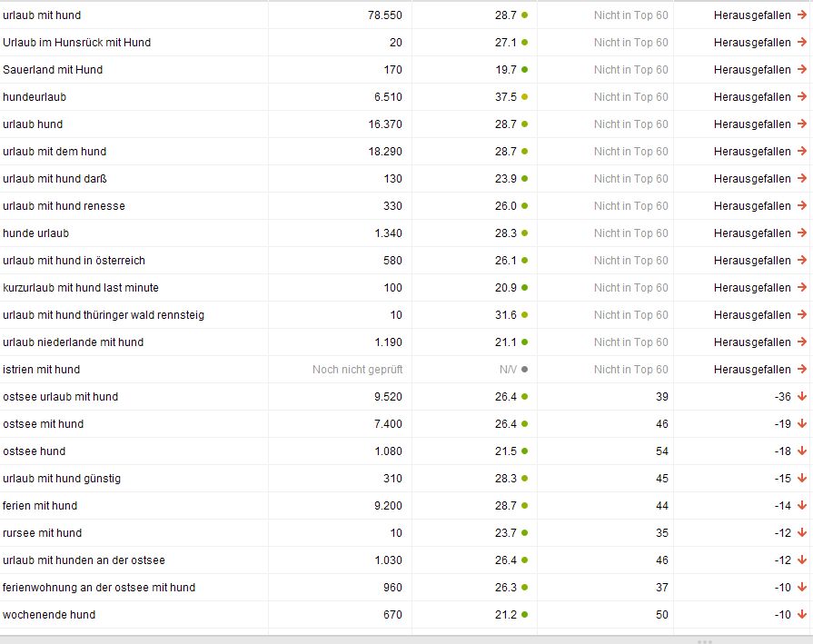Click the red down arrow for 'wochenende hund'
The height and width of the screenshot is (644, 813).
tap(802, 614)
